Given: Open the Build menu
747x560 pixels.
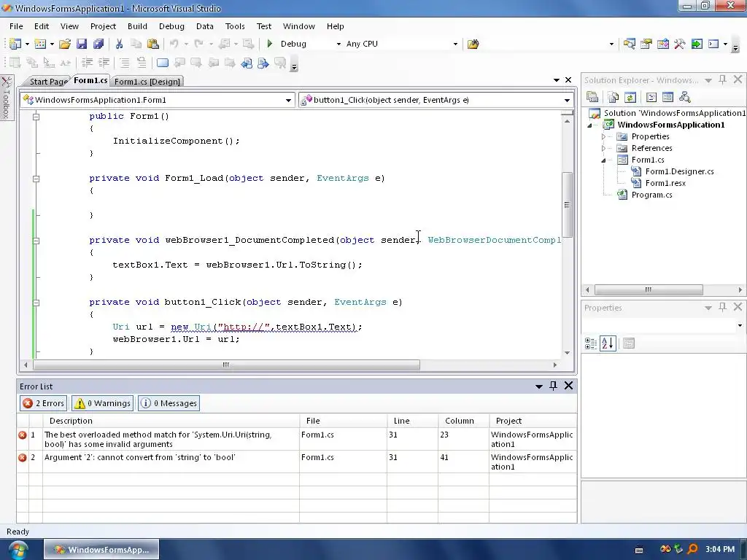Looking at the screenshot, I should (x=137, y=26).
